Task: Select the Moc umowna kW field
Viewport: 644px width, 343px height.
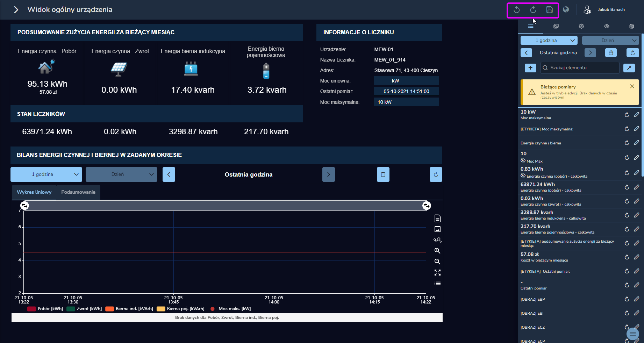Action: tap(406, 81)
